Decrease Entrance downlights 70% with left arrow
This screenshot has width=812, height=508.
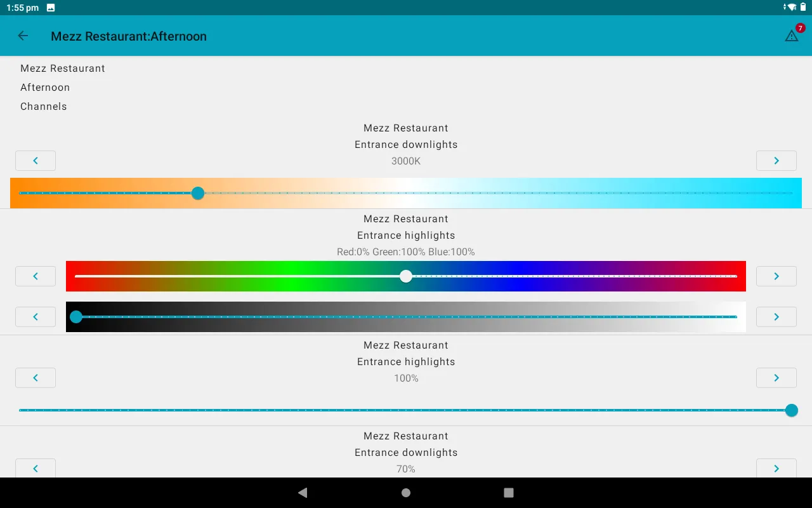(x=36, y=468)
